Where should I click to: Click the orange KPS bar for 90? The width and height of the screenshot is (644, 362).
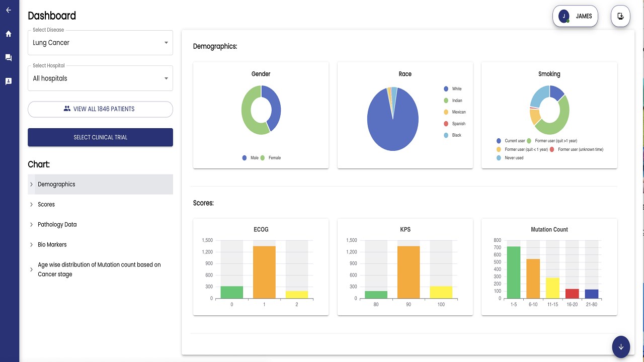tap(409, 272)
